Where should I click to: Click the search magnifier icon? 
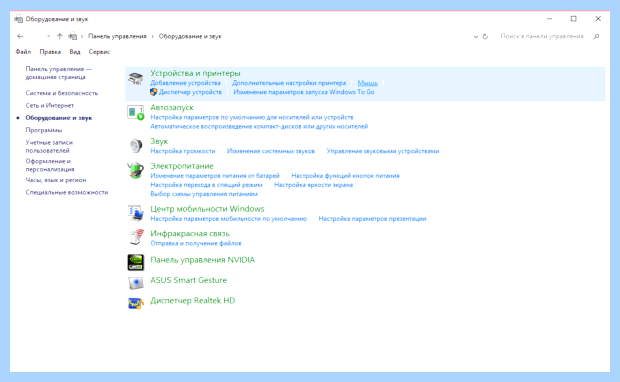pyautogui.click(x=596, y=36)
